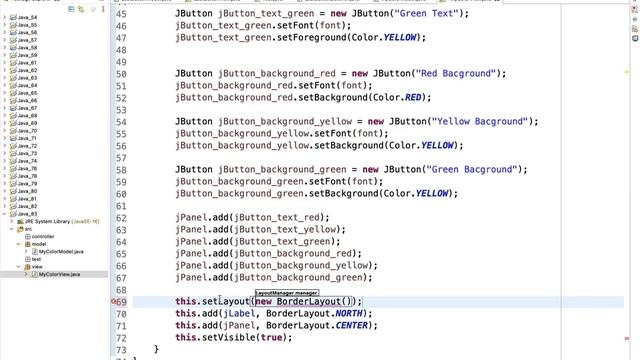Select the Java_59 project label
This screenshot has height=360, width=640.
coord(27,55)
